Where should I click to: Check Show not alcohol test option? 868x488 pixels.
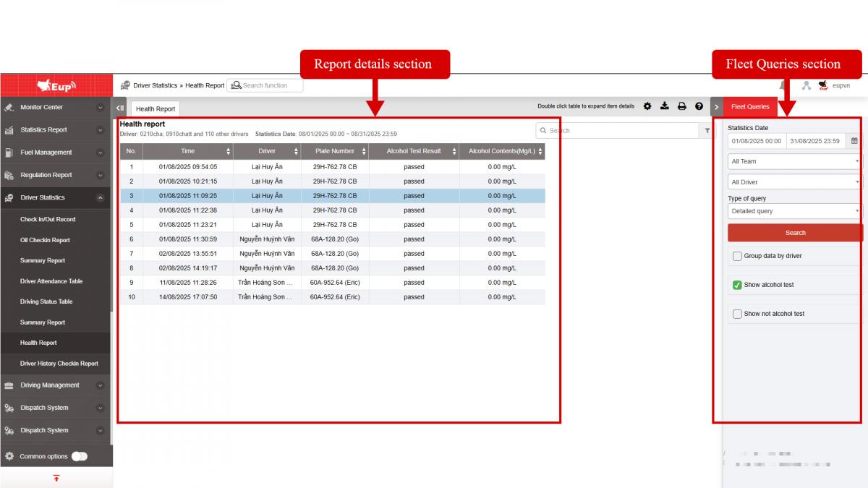(x=737, y=314)
